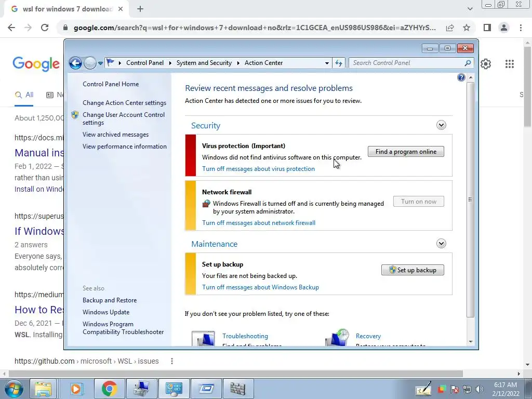Open View performance information
This screenshot has height=399, width=532.
pyautogui.click(x=125, y=147)
